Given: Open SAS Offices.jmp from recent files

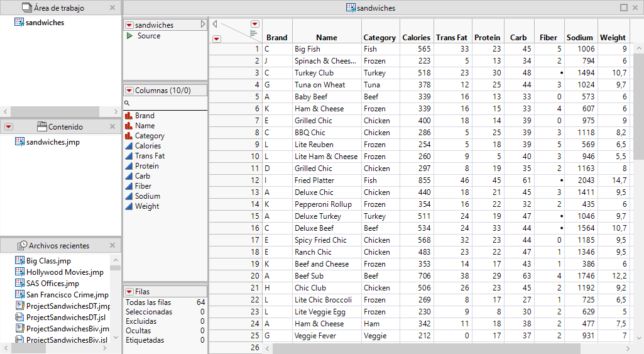Looking at the screenshot, I should click(53, 284).
